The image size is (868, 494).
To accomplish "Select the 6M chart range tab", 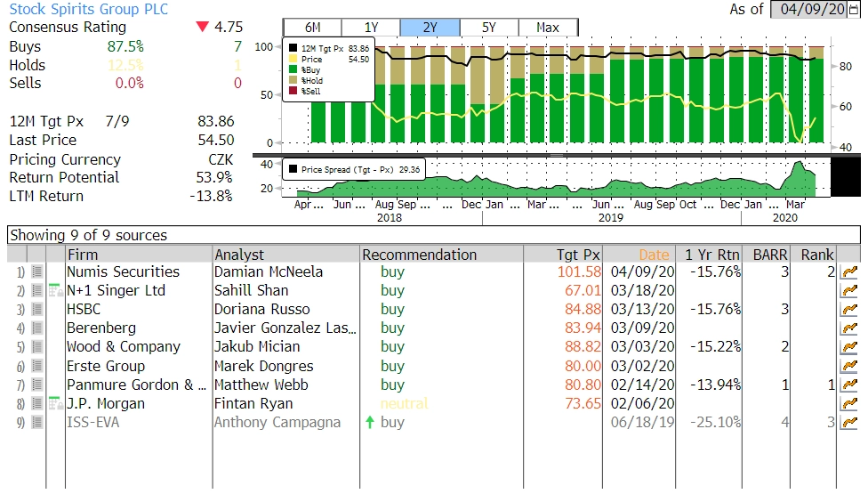I will (x=312, y=27).
